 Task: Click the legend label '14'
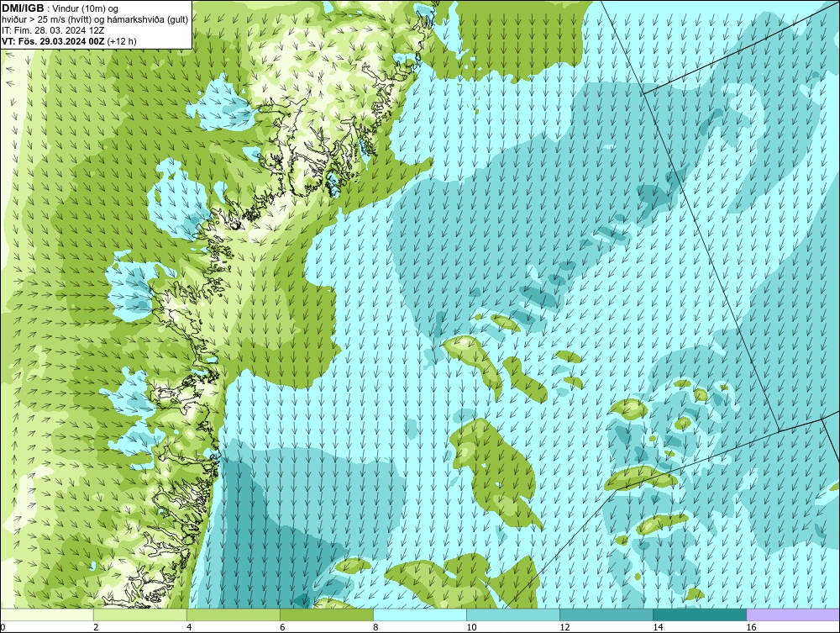pyautogui.click(x=658, y=627)
